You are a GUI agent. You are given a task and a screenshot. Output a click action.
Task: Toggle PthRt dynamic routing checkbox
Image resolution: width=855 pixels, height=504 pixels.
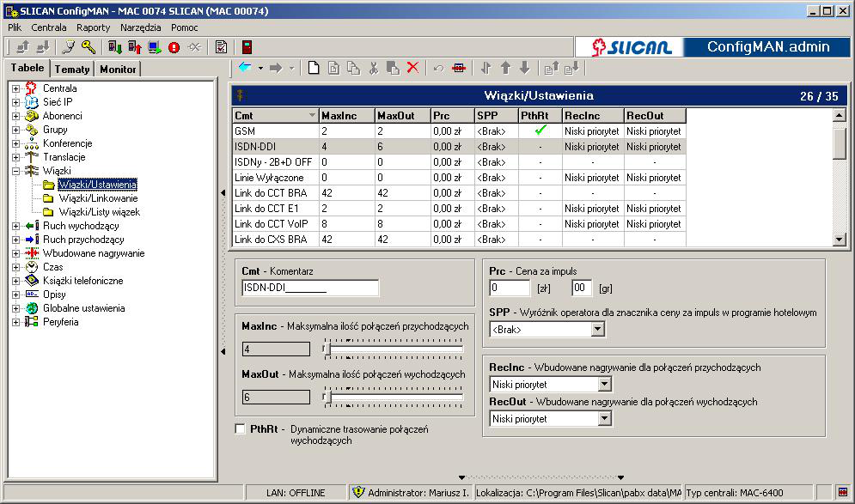(x=240, y=428)
